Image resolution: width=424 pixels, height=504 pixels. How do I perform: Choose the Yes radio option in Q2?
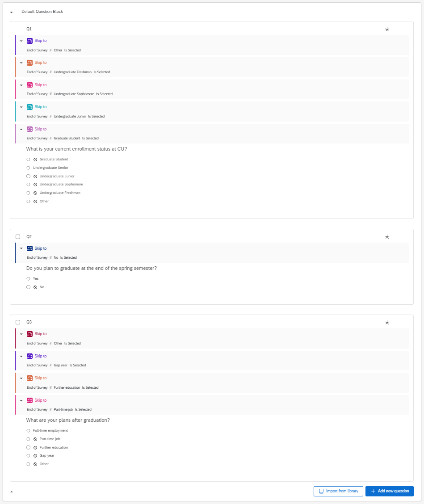tap(28, 279)
